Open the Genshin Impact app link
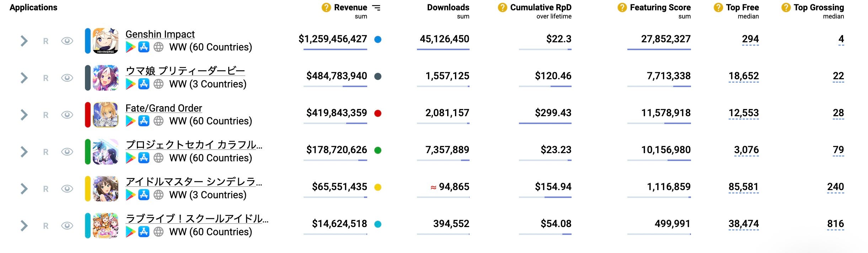Screen dimensions: 868x253 [160, 34]
